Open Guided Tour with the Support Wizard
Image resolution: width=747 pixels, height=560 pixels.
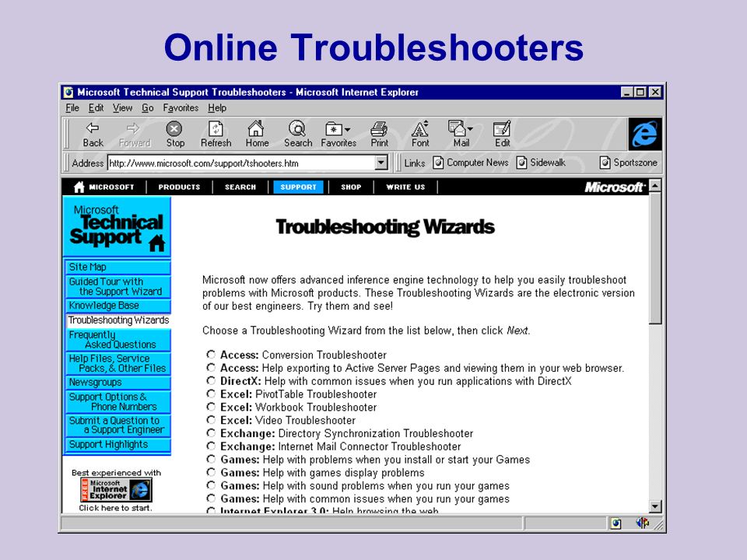click(117, 286)
